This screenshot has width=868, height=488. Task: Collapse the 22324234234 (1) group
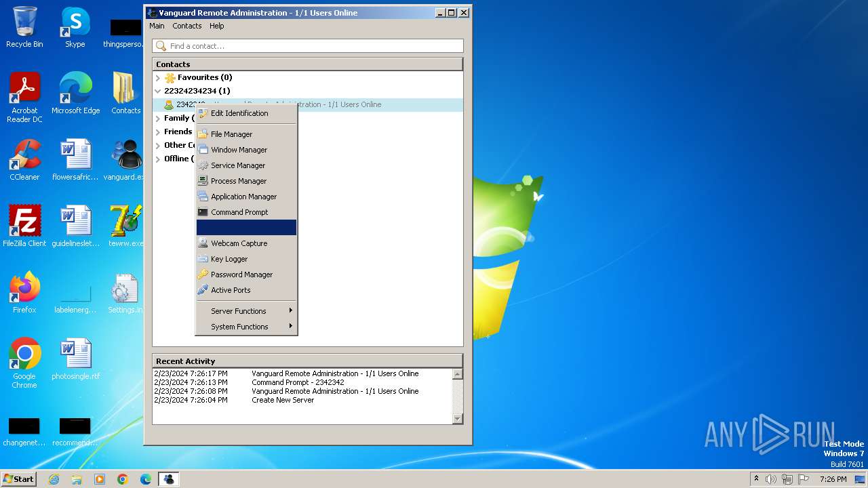pos(158,91)
